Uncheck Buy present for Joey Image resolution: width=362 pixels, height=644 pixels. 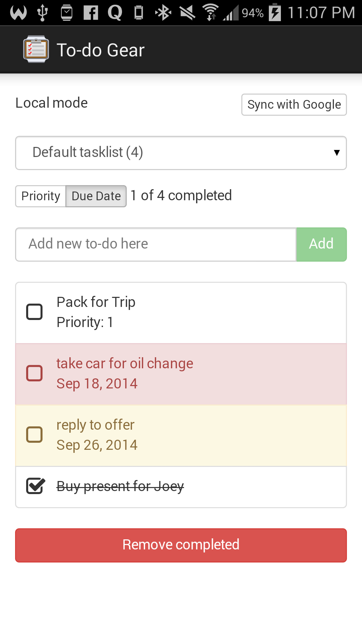pos(35,486)
